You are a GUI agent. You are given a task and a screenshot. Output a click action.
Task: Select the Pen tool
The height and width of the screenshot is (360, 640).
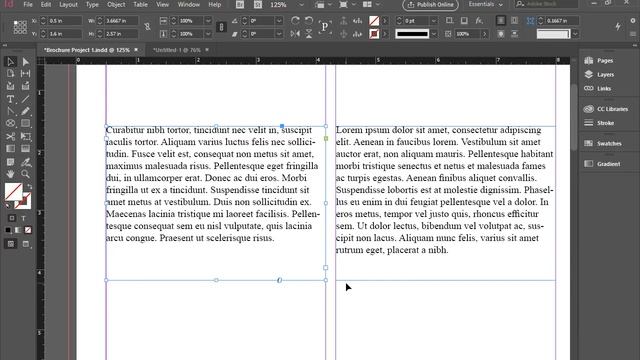[10, 111]
